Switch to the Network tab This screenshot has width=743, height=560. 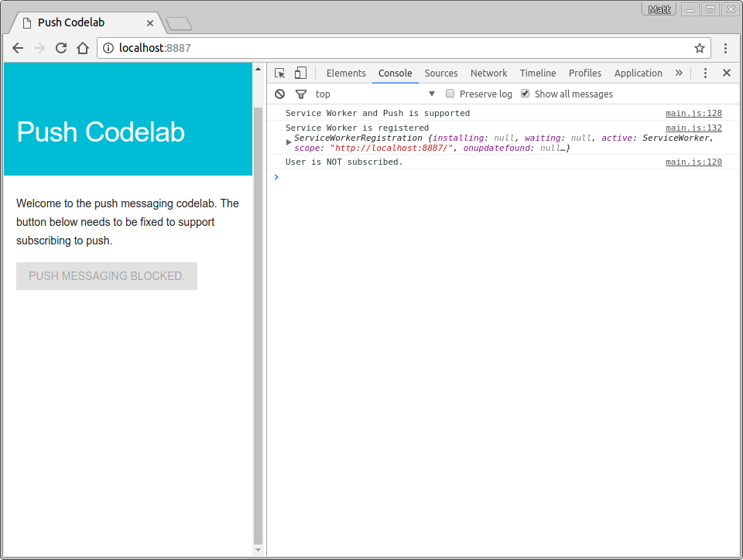[488, 73]
